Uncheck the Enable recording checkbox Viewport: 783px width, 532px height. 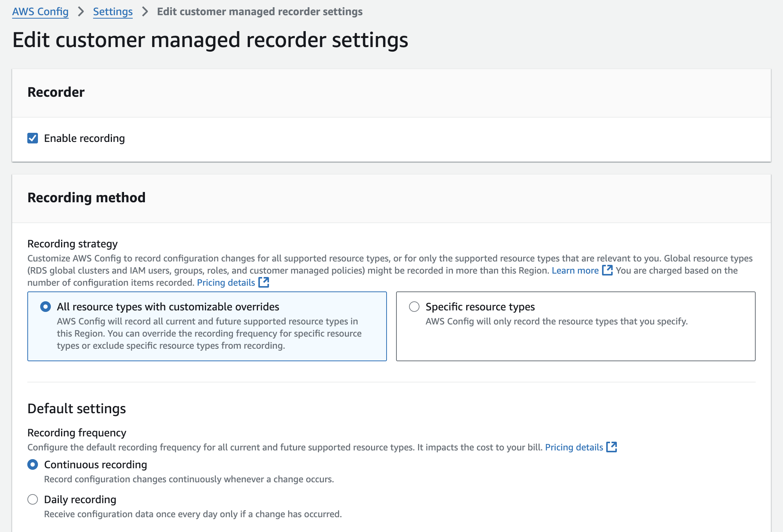tap(33, 138)
